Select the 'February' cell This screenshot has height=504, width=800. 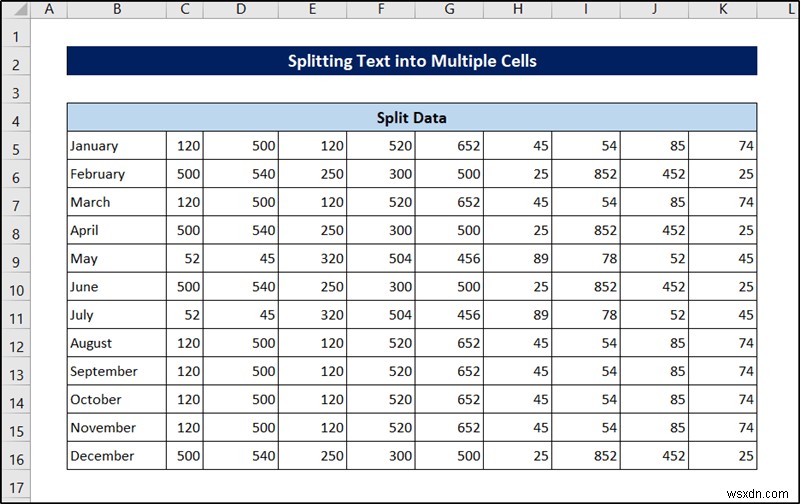(116, 173)
